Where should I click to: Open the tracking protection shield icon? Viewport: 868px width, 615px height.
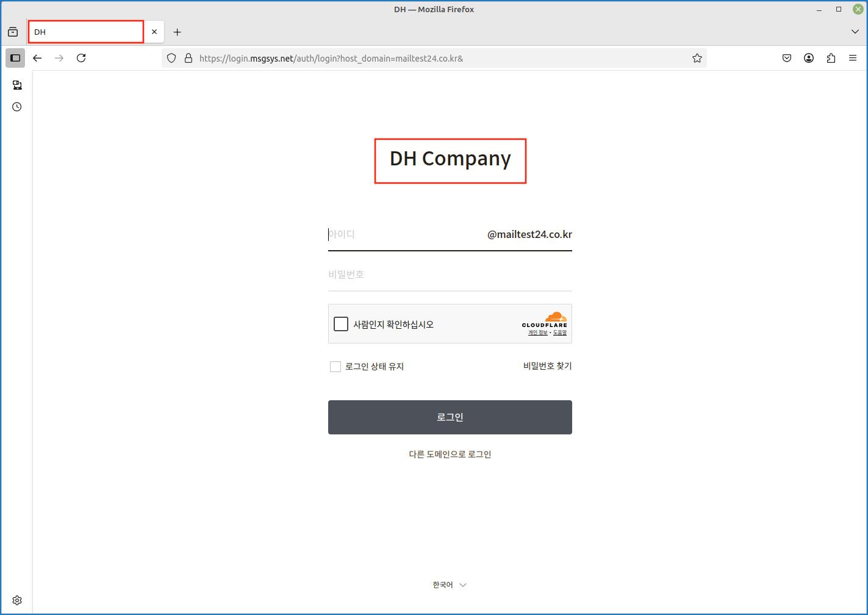[x=171, y=58]
